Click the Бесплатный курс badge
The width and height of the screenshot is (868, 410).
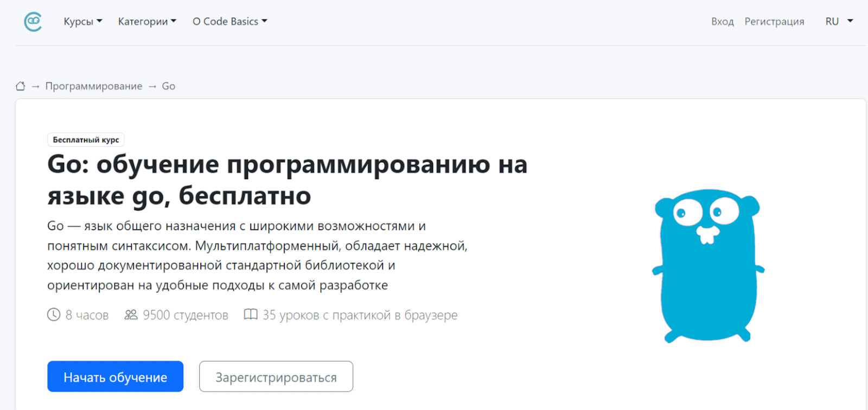[86, 140]
